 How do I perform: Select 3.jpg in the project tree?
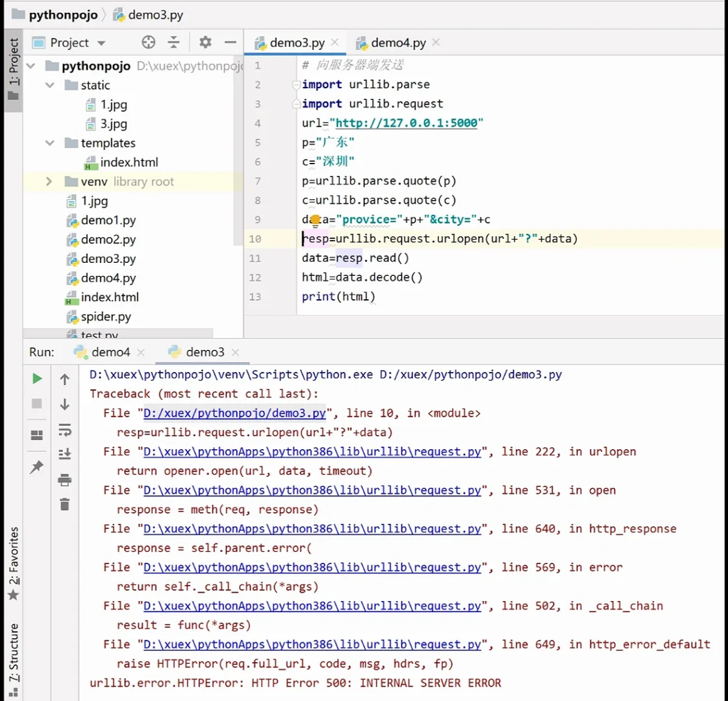coord(114,124)
